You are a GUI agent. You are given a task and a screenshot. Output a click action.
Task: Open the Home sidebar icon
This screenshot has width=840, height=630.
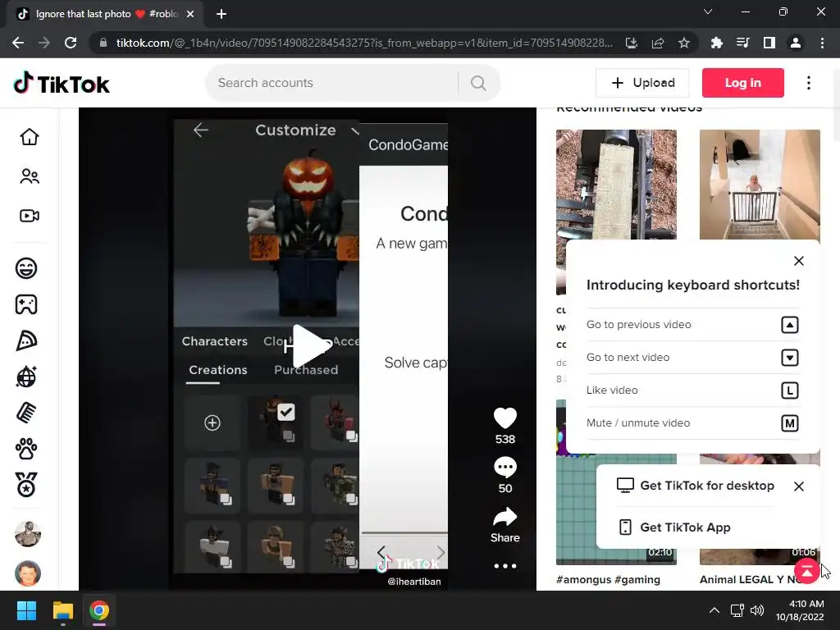pos(29,137)
